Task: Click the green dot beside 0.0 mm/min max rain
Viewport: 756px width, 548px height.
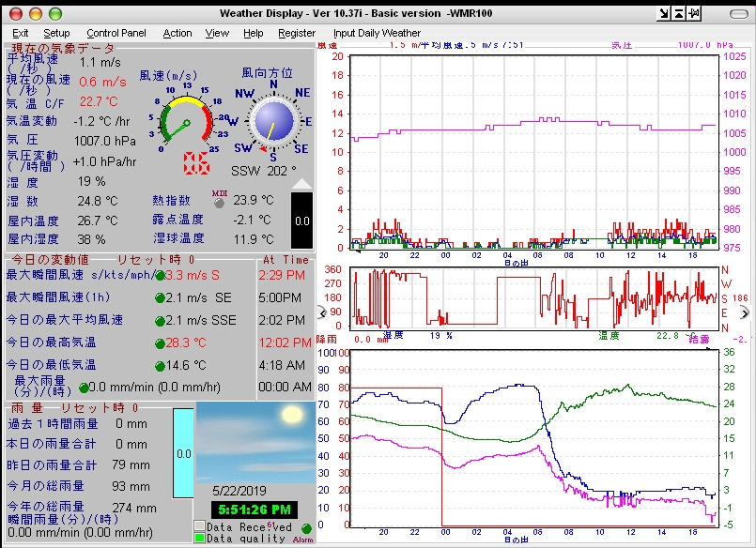Action: (84, 388)
